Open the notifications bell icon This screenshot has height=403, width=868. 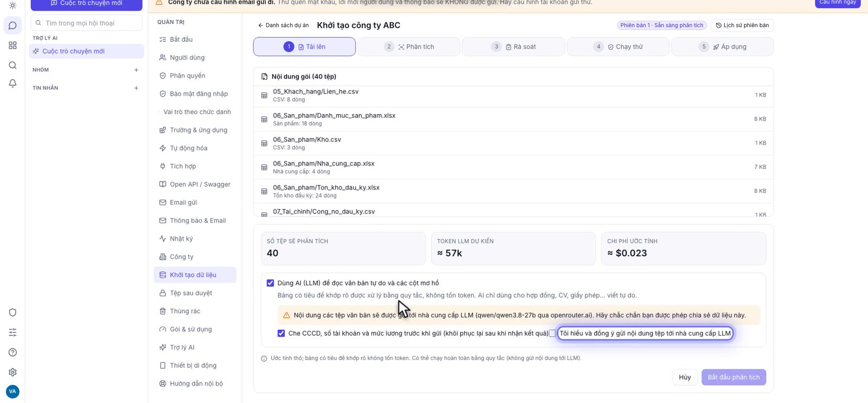(12, 84)
